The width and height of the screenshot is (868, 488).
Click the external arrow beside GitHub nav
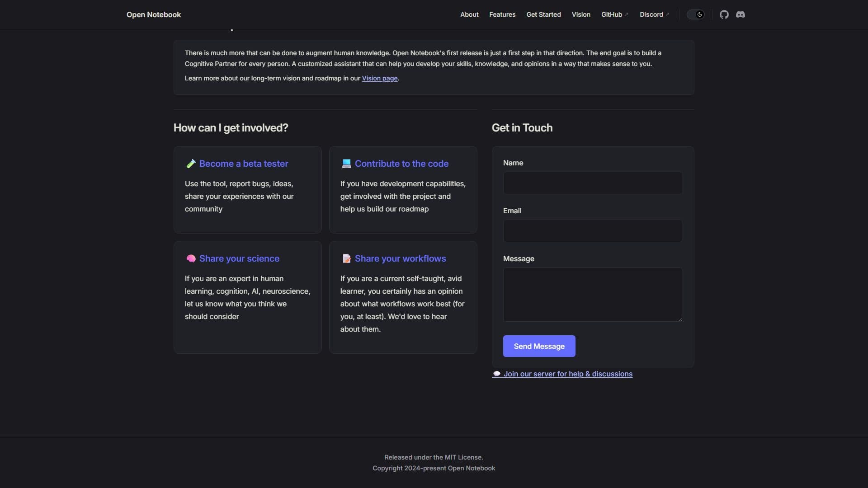point(626,14)
